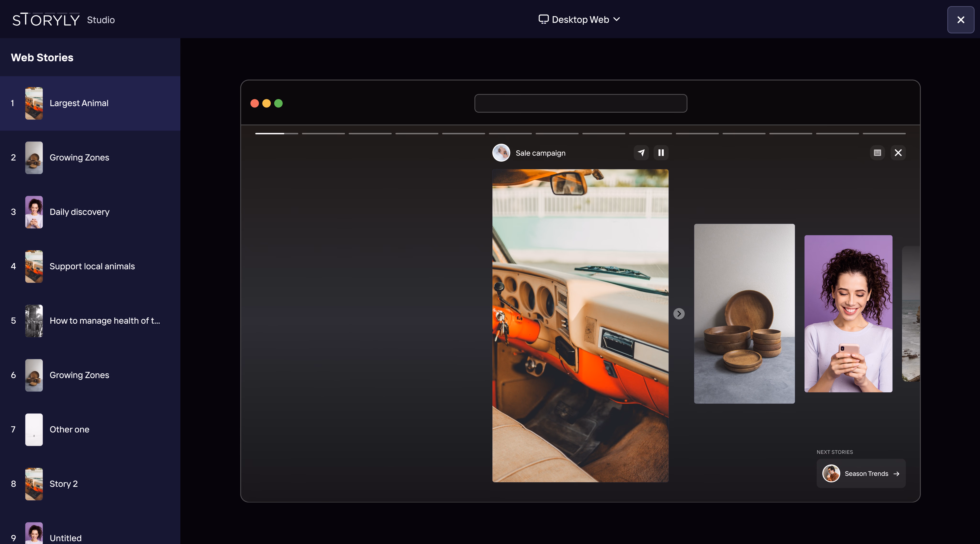Go to Season Trends next stories button
This screenshot has height=544, width=980.
pos(861,474)
